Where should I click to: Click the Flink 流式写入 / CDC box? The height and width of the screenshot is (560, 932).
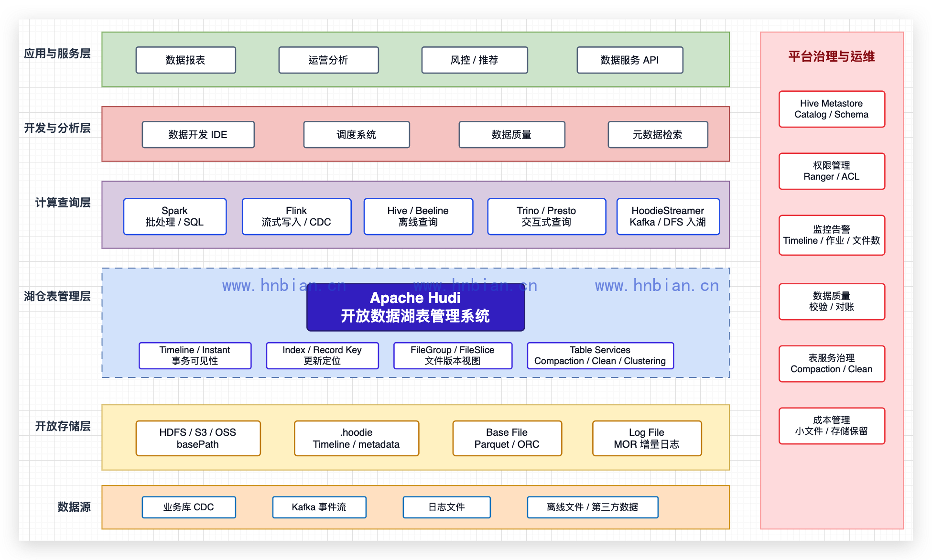coord(296,216)
